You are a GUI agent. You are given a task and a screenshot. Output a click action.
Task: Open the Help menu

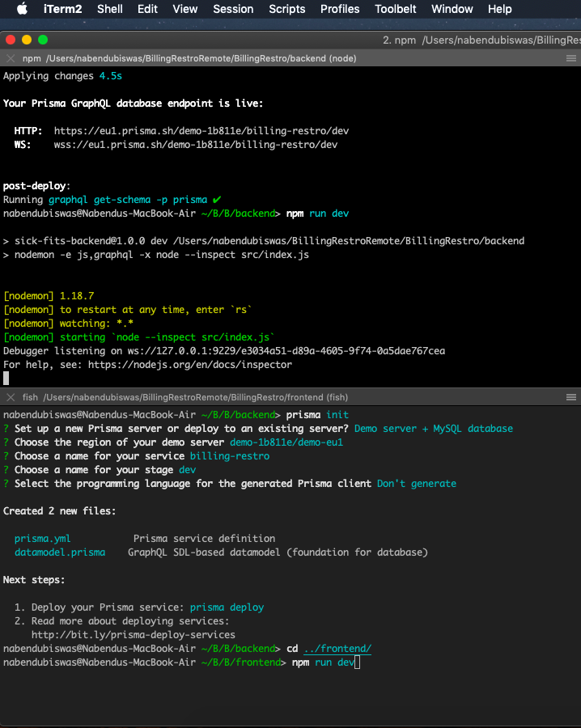(x=500, y=9)
